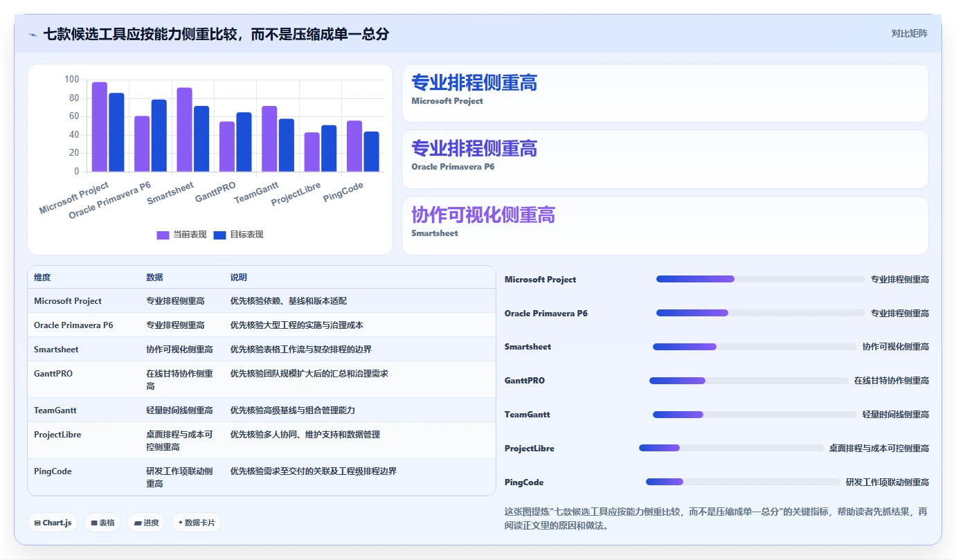
Task: Click the 在线甘特协作侧重高 table cell
Action: click(180, 379)
